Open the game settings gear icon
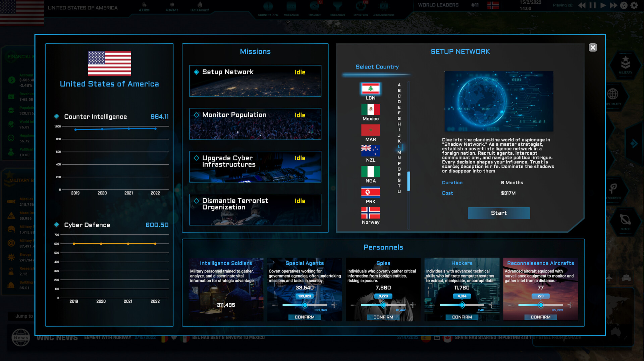644x361 pixels. click(x=634, y=5)
